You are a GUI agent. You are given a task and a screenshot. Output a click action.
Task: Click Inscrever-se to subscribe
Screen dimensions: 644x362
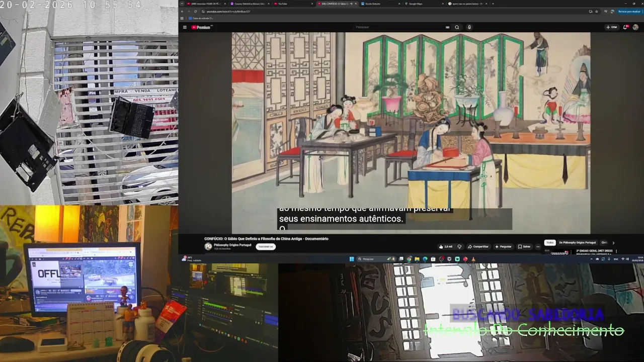[x=266, y=246]
